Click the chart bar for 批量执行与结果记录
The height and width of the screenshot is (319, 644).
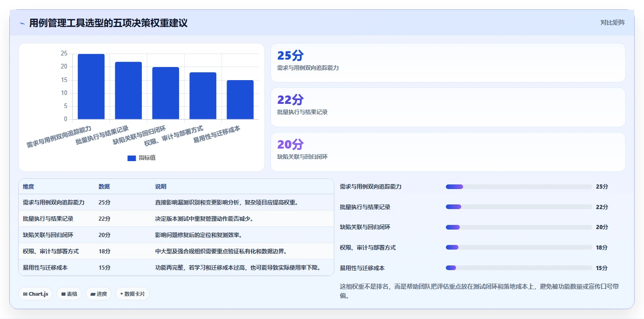pyautogui.click(x=128, y=90)
